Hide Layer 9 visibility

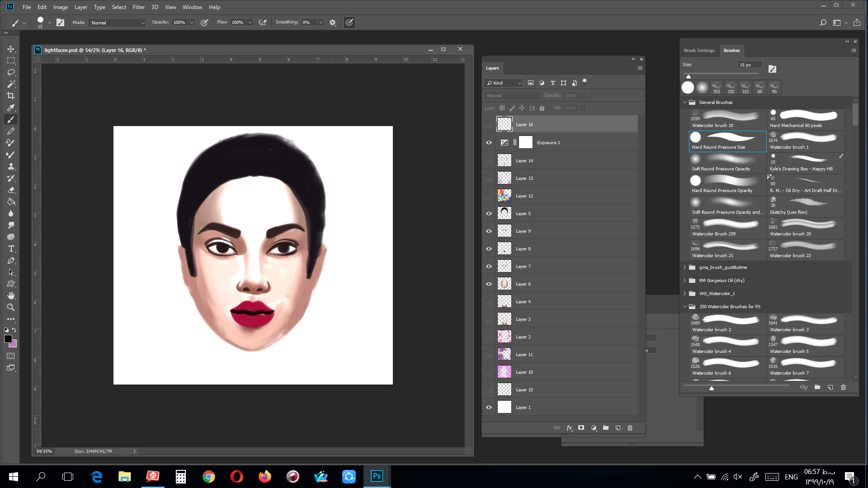tap(489, 231)
